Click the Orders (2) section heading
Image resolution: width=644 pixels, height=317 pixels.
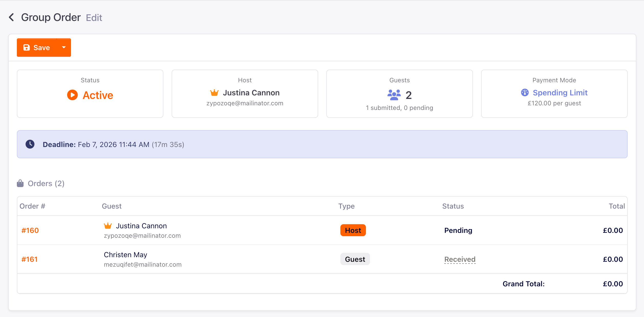[46, 184]
